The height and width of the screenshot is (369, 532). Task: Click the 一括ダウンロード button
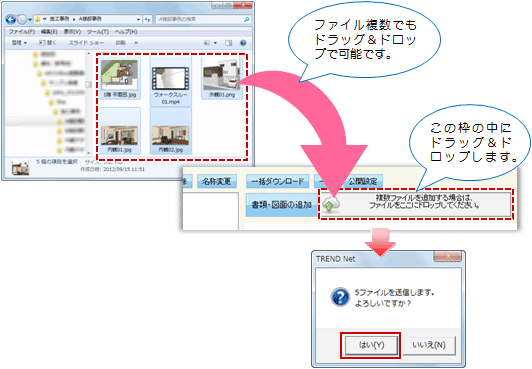[278, 181]
